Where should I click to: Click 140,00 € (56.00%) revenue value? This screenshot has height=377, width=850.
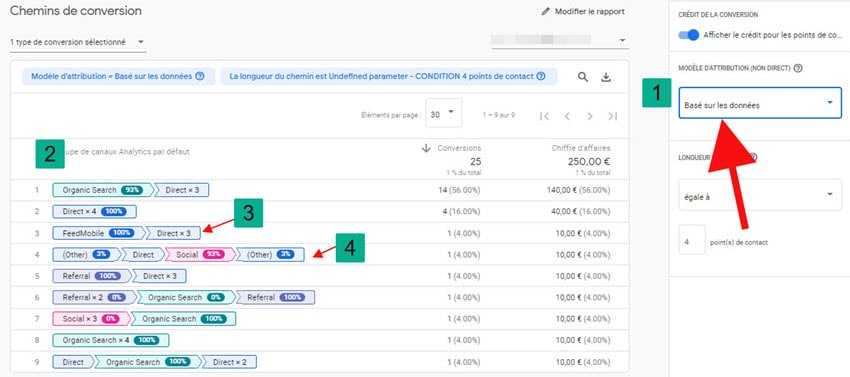[578, 190]
